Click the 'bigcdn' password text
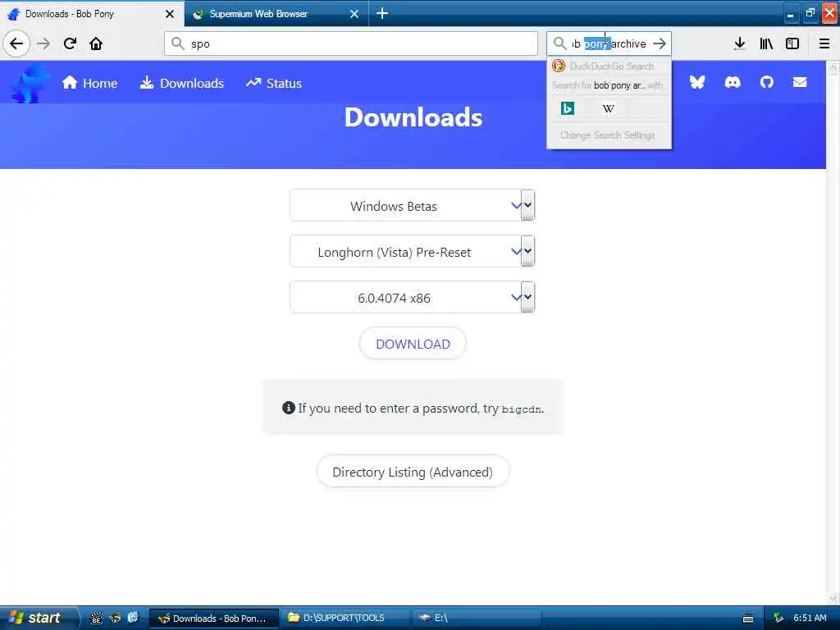This screenshot has width=840, height=630. [521, 409]
